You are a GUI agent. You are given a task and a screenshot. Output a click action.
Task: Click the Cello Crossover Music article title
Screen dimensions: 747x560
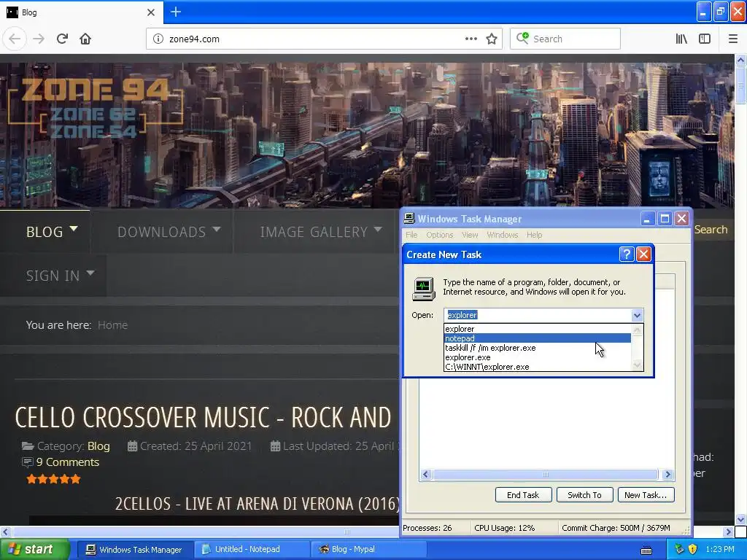click(203, 417)
